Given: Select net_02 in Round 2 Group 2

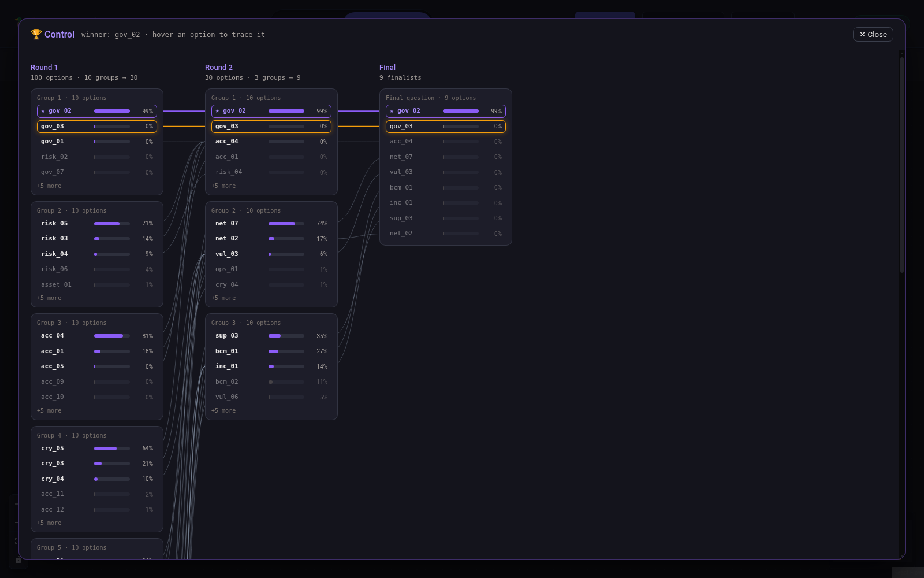Looking at the screenshot, I should 271,239.
